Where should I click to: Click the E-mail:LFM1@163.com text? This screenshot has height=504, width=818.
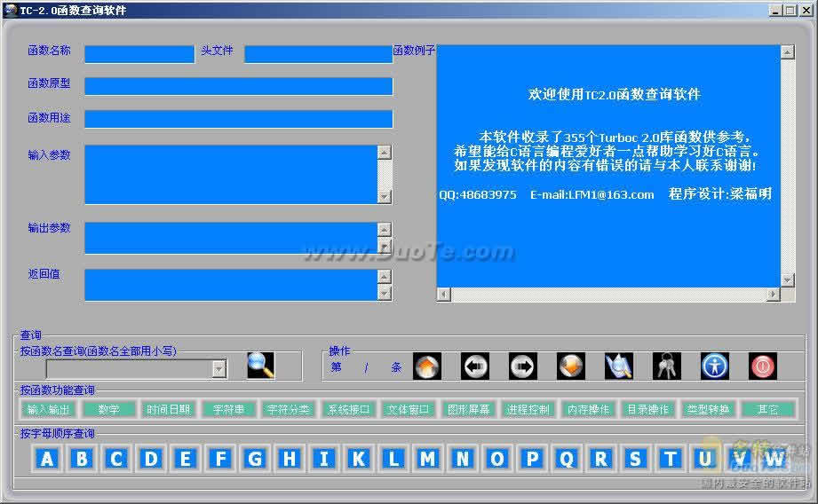click(x=592, y=194)
